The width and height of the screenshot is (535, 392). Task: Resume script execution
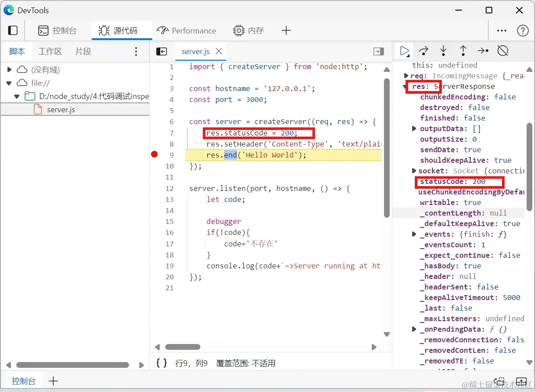[404, 51]
